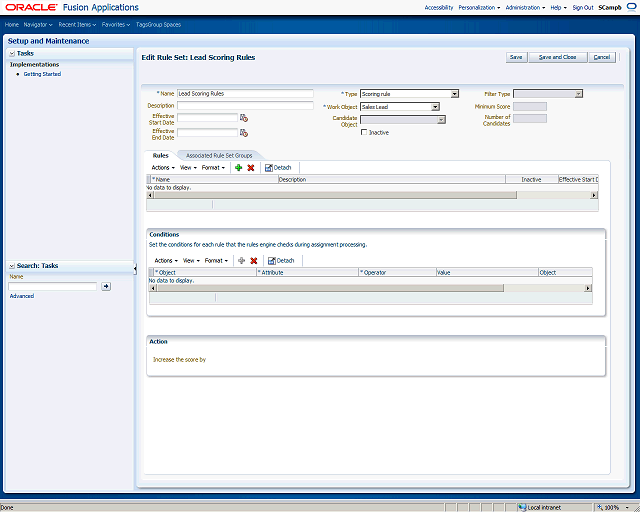Collapse the left pane splitter arrow

135,269
